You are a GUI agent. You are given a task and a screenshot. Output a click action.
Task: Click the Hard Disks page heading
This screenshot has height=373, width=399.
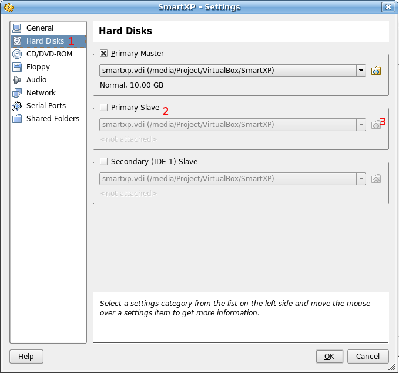[x=125, y=31]
